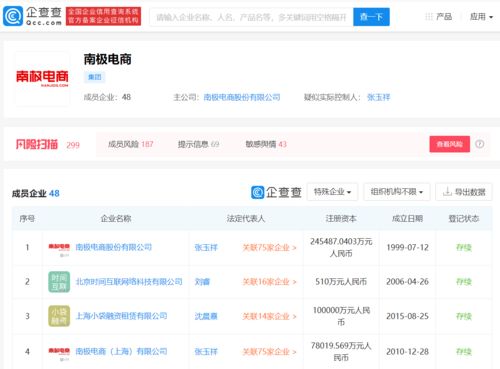Image resolution: width=500 pixels, height=369 pixels.
Task: Select the 敏感舆情 43 tab
Action: [266, 144]
